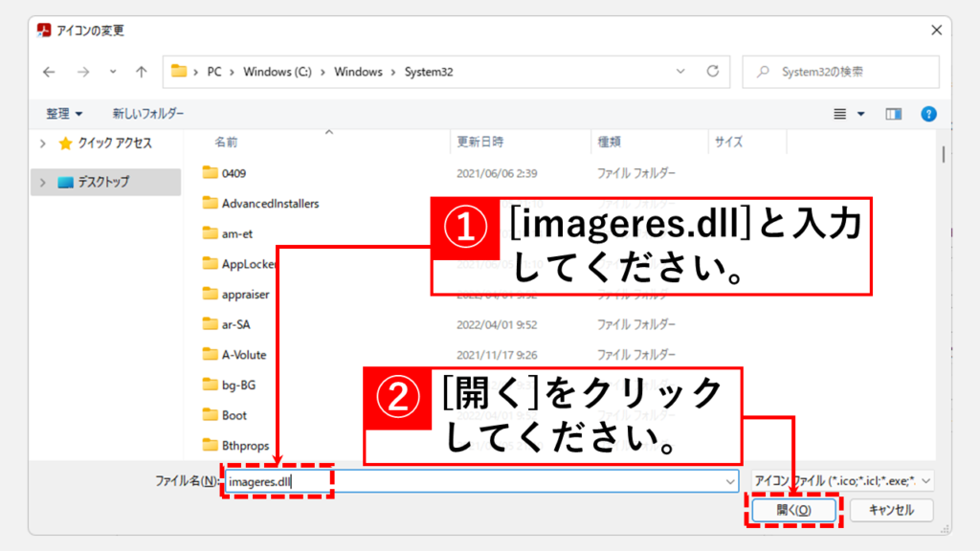Open the 整理 menu
This screenshot has height=551, width=980.
64,114
